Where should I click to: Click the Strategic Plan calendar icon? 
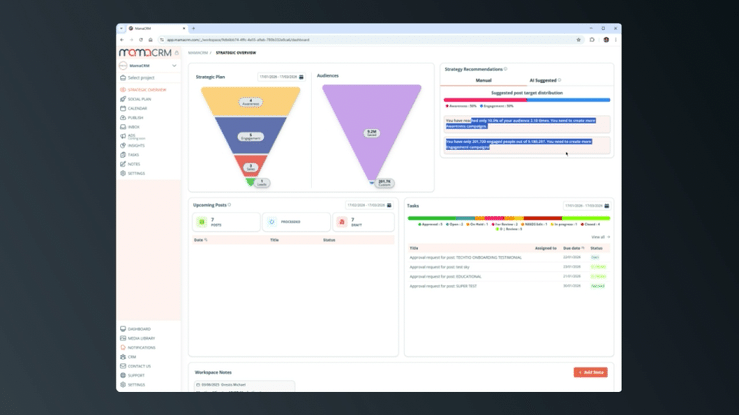coord(301,77)
